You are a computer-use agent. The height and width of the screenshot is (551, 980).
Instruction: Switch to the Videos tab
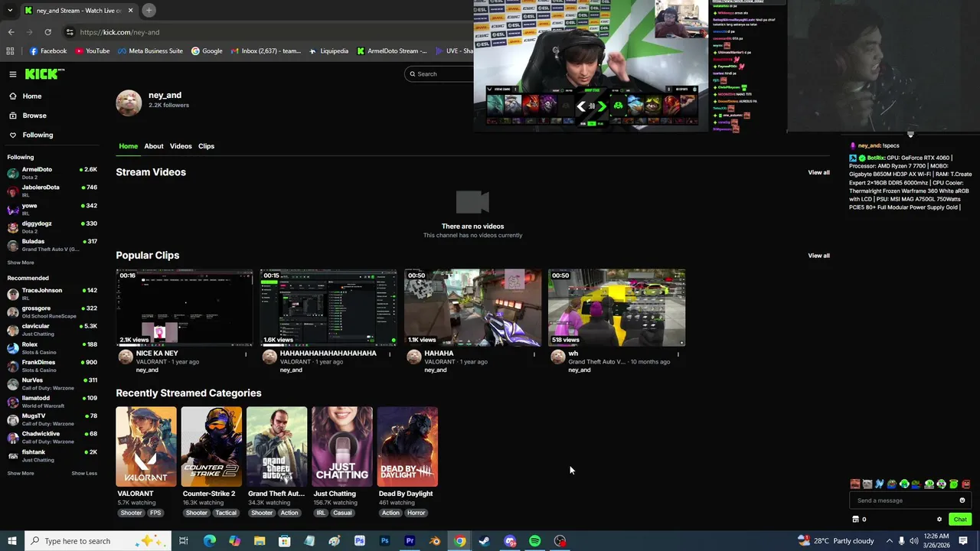pos(181,146)
